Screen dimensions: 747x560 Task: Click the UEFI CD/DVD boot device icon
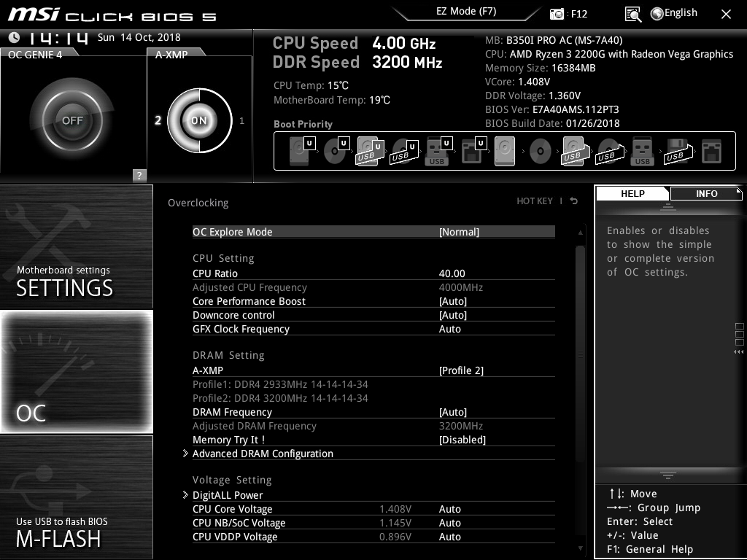pos(336,151)
